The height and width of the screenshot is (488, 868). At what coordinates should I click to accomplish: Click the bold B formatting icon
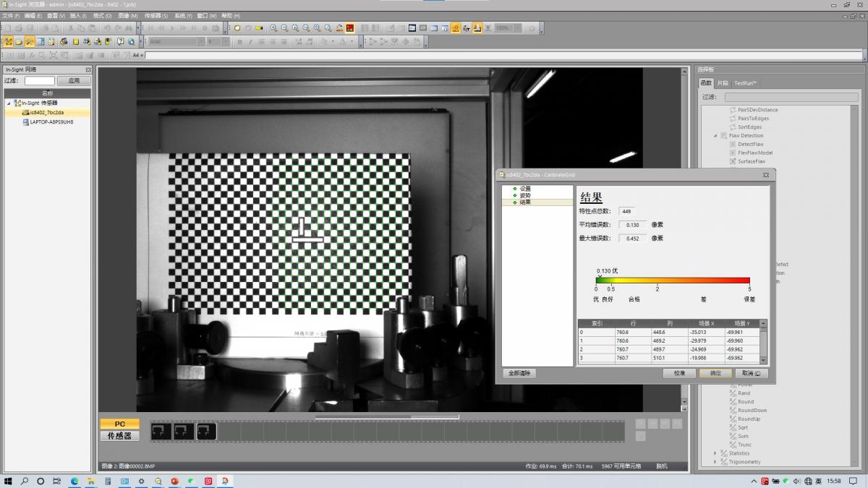[239, 41]
